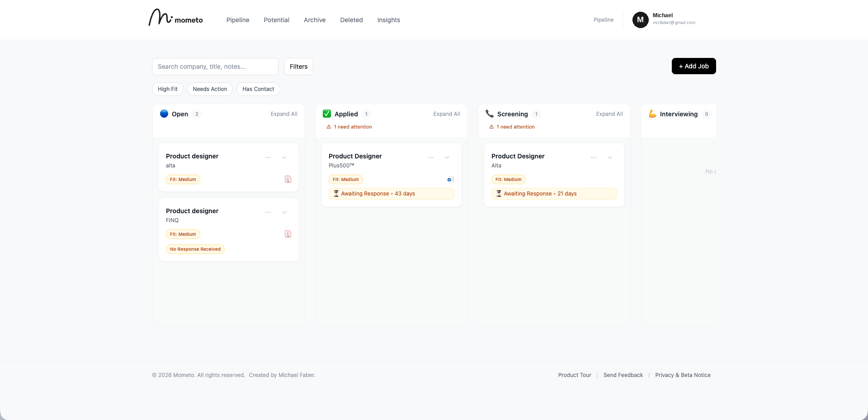868x420 pixels.
Task: Toggle the Has Contact filter chip
Action: click(258, 89)
